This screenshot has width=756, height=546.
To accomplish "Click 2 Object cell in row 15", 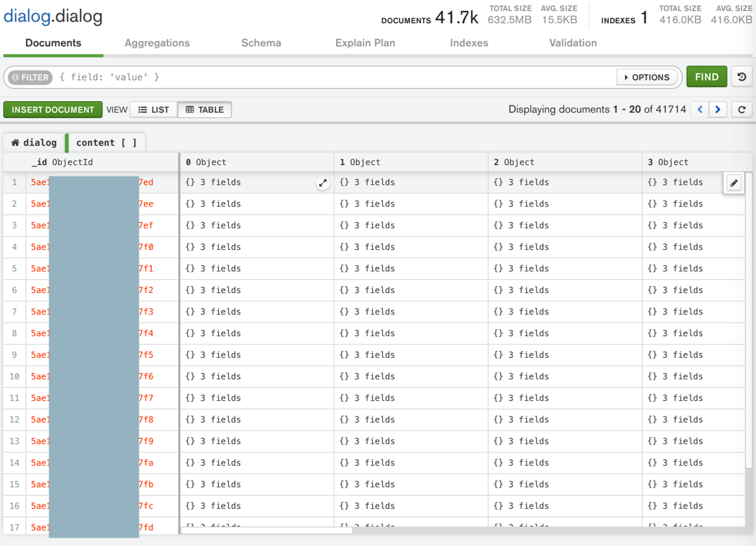I will (x=565, y=484).
